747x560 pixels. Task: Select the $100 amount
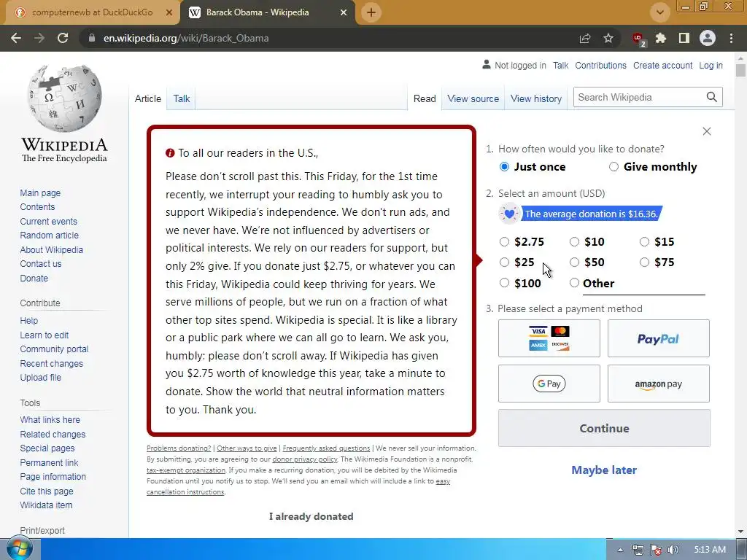pyautogui.click(x=504, y=283)
